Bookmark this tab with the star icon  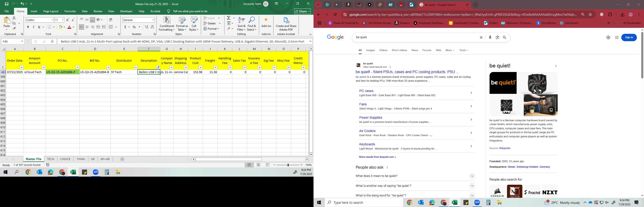590,14
